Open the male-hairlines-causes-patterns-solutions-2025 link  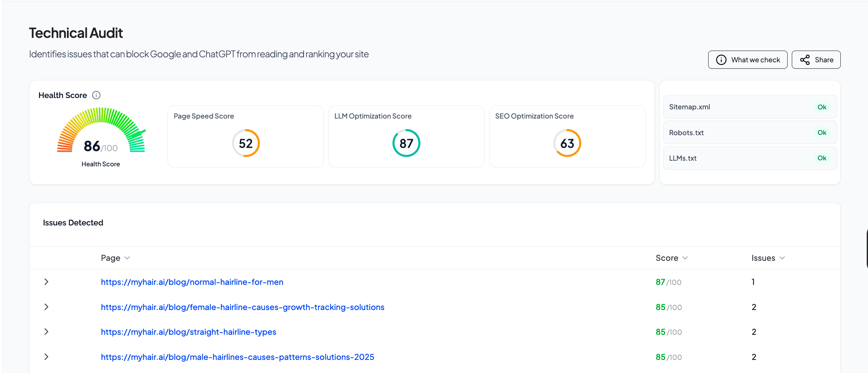237,357
